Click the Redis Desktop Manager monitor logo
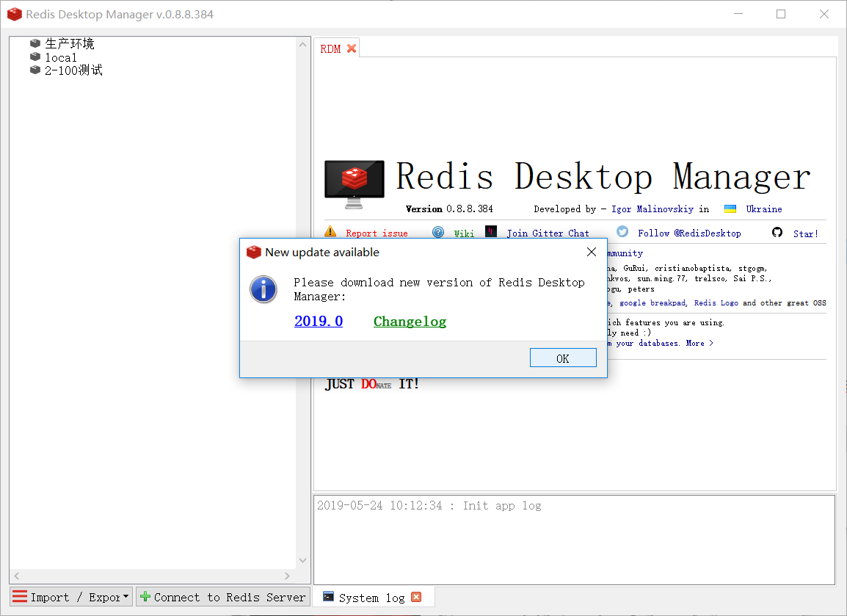Image resolution: width=847 pixels, height=616 pixels. pyautogui.click(x=355, y=184)
